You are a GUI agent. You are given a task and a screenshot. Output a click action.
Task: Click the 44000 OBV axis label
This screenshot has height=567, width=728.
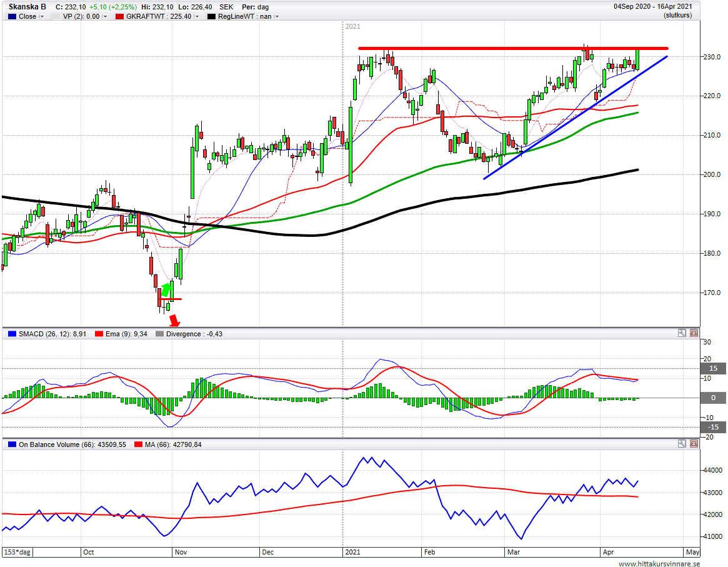(712, 470)
